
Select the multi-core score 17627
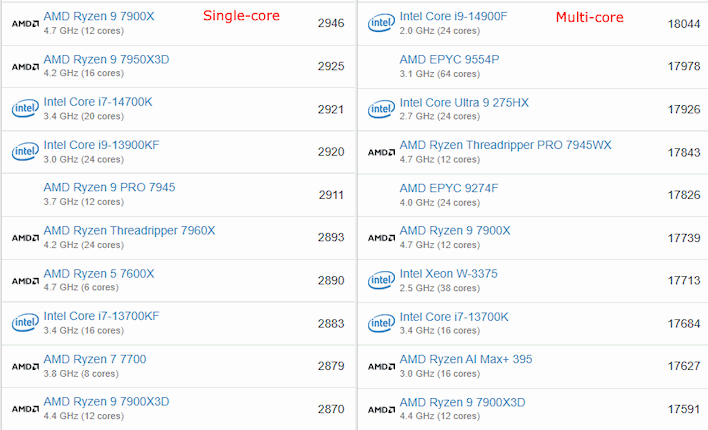(x=684, y=366)
